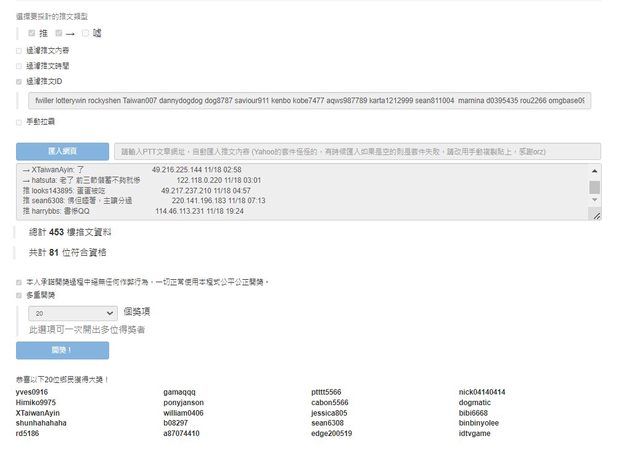Grab the comments text area resize handle
640x449 pixels.
(x=596, y=215)
